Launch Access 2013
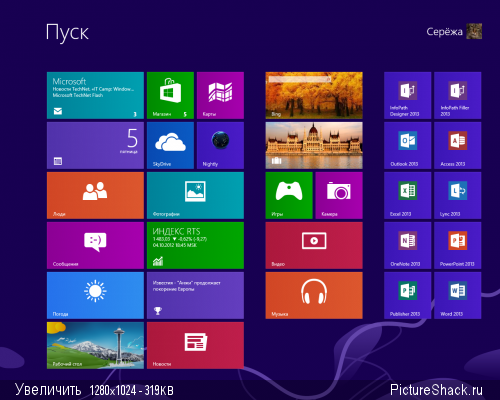This screenshot has height=400, width=500. pos(457,145)
